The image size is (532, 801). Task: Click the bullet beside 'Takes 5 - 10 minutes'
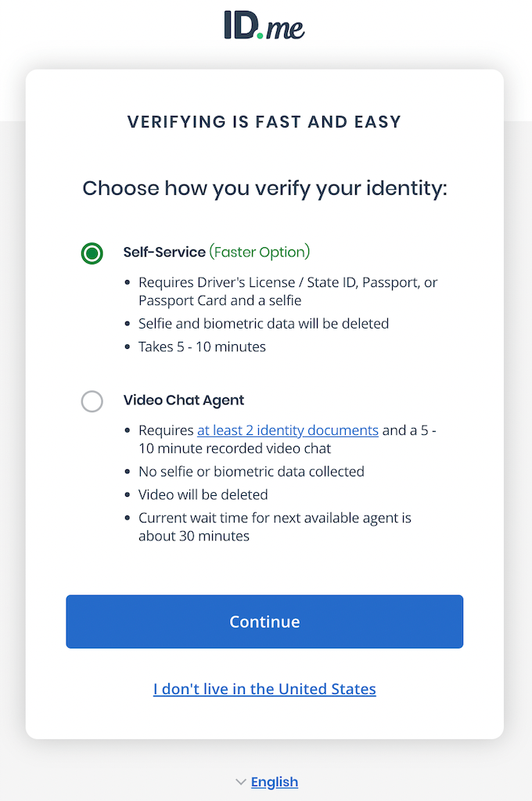tap(128, 346)
